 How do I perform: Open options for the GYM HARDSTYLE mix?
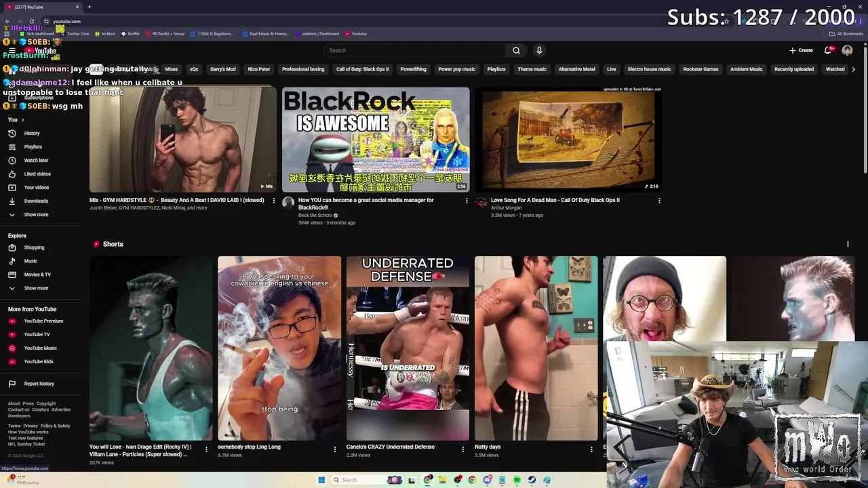[x=274, y=201]
